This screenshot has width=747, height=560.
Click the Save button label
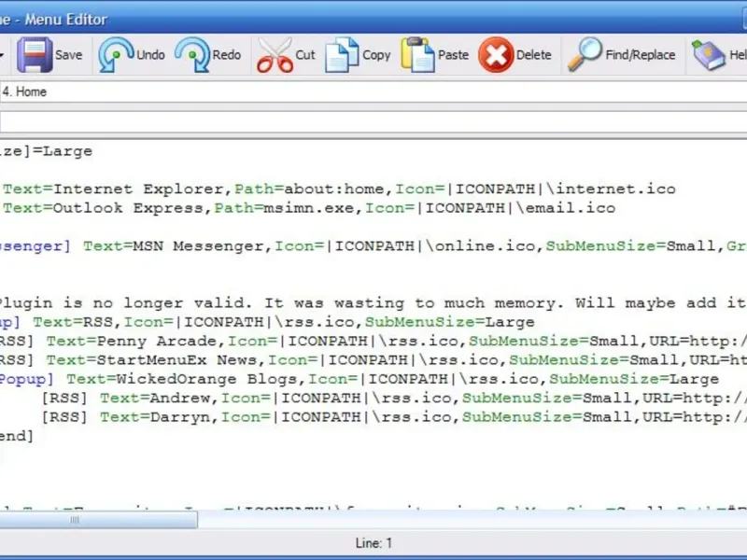pyautogui.click(x=68, y=55)
